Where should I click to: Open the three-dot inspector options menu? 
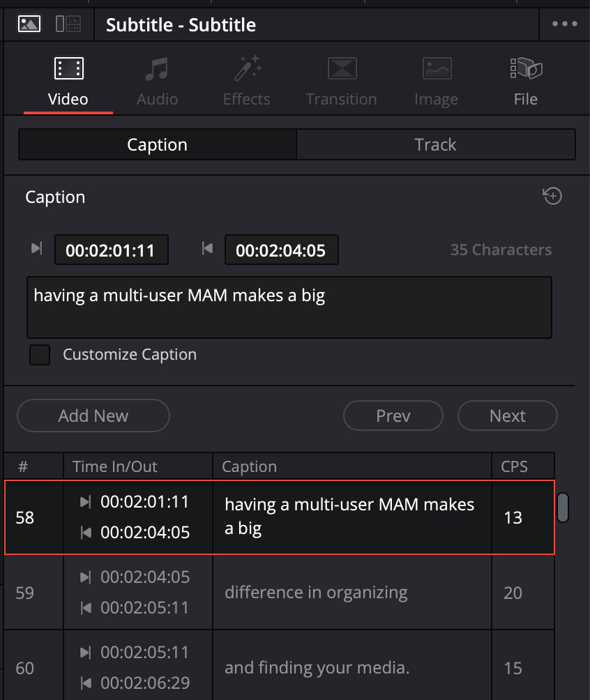click(x=564, y=24)
